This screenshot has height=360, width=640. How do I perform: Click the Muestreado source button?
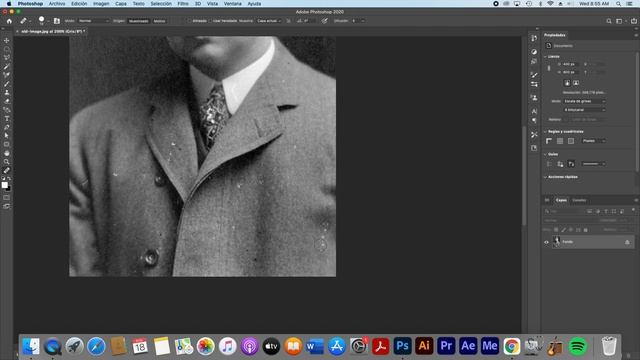(138, 21)
